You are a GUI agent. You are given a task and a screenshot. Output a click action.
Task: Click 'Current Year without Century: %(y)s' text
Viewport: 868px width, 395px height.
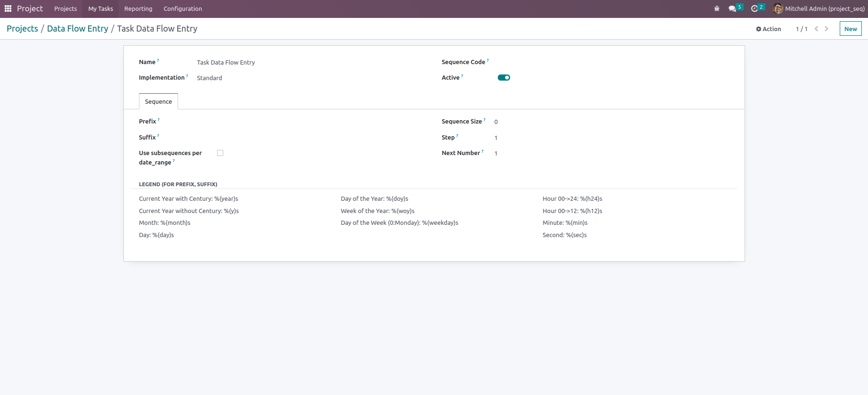[x=189, y=211]
